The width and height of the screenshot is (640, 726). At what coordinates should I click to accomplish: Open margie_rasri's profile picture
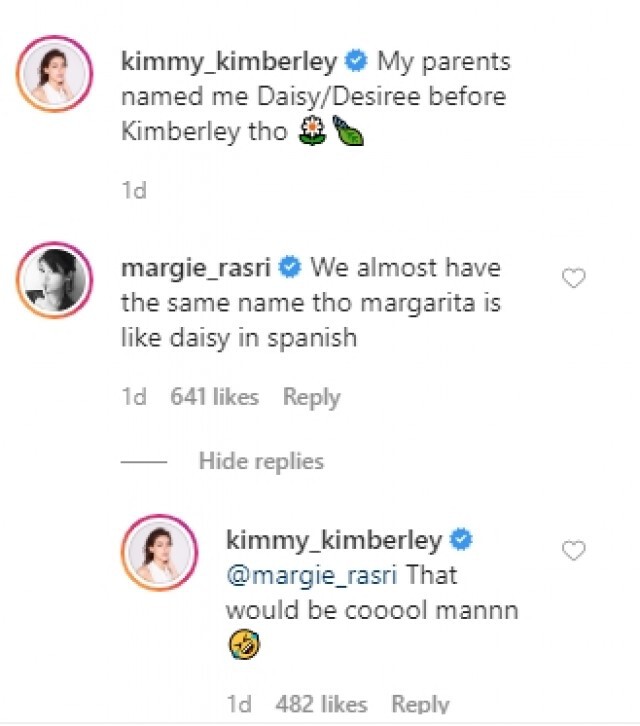point(56,280)
